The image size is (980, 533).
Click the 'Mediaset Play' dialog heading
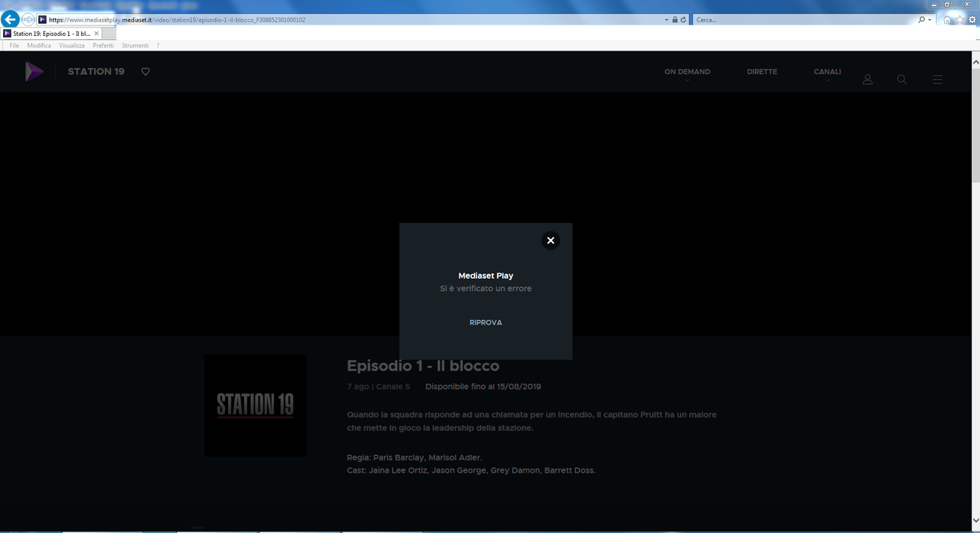485,276
